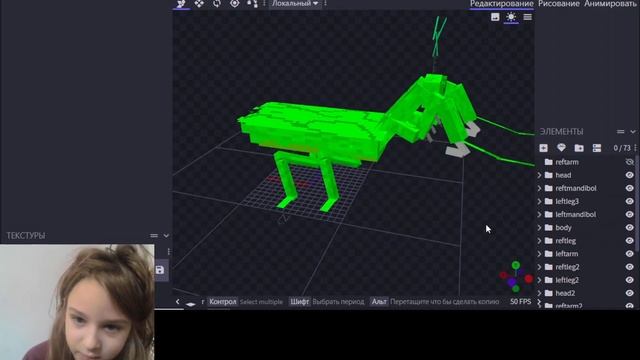Click the 50 FPS status readout

point(520,302)
